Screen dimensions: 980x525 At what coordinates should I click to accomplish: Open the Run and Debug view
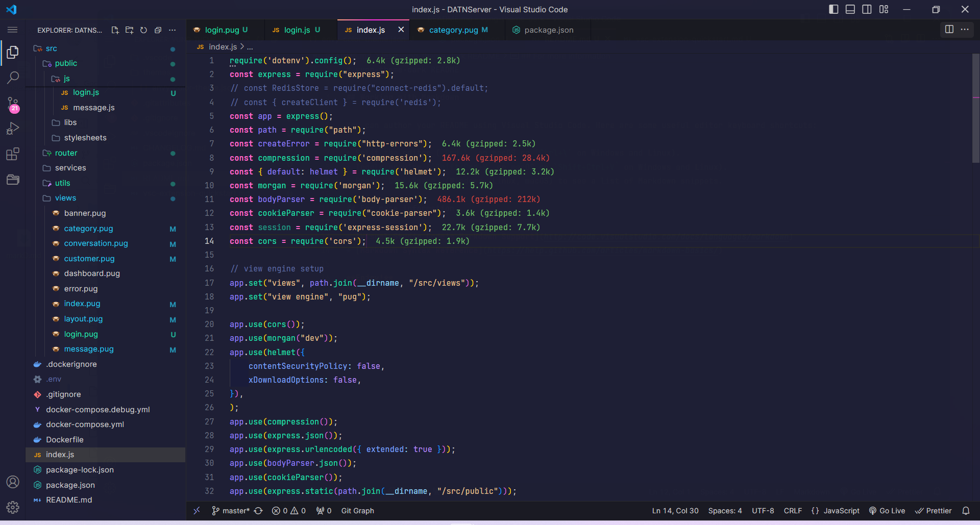13,129
